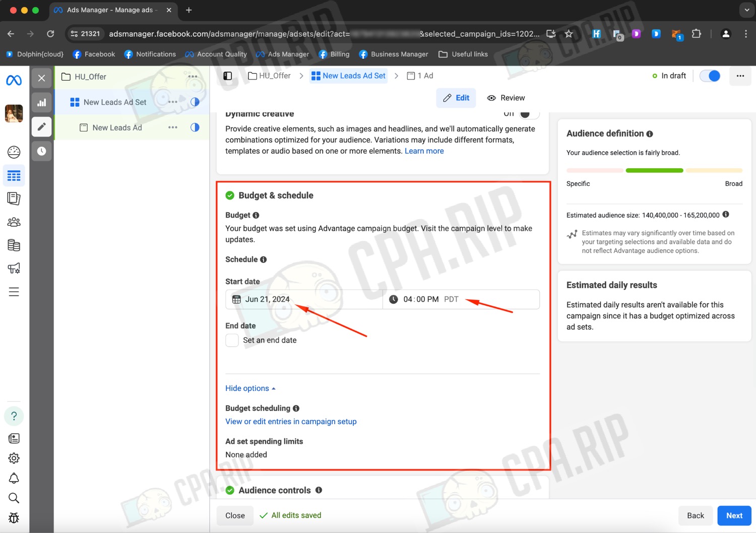Image resolution: width=756 pixels, height=533 pixels.
Task: Open the Meta logo home icon
Action: coord(14,80)
